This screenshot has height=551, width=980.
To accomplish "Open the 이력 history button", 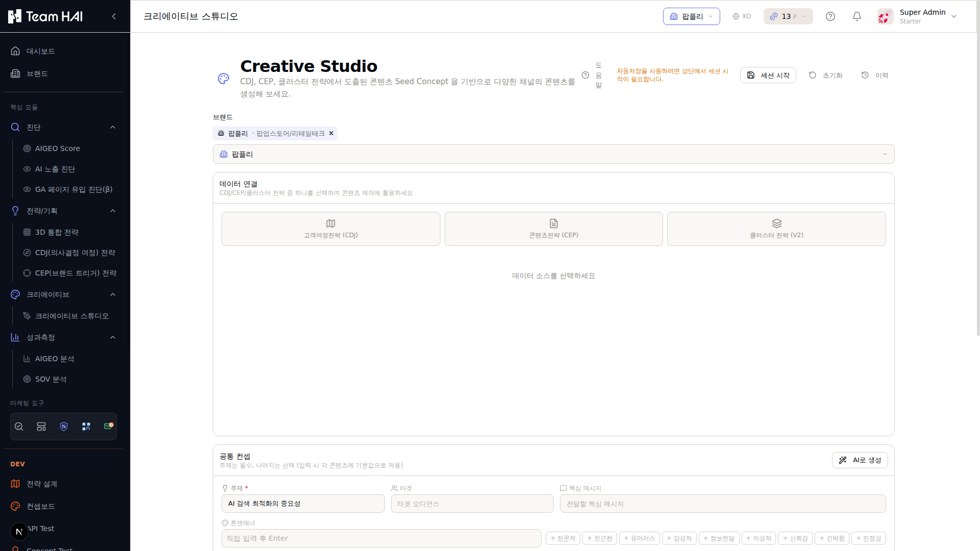I will tap(875, 75).
